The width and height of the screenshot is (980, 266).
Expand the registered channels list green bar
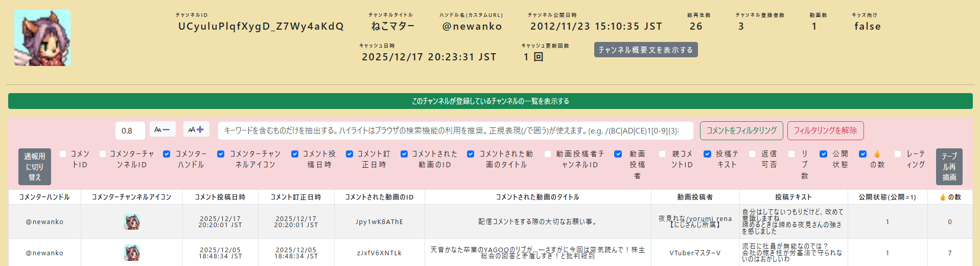[490, 101]
